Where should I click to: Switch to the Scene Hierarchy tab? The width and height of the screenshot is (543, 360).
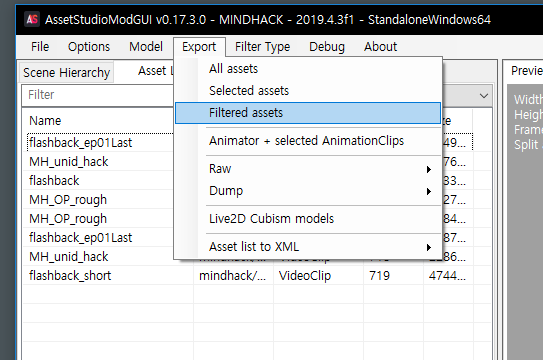coord(66,73)
